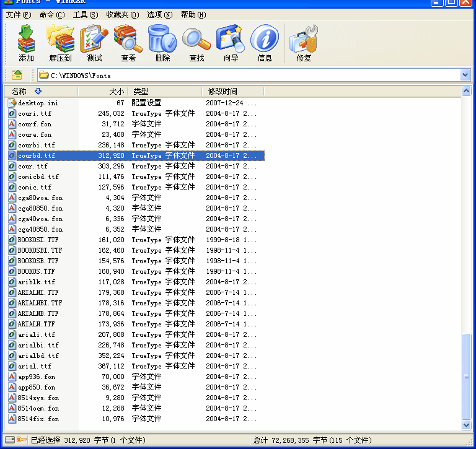The height and width of the screenshot is (449, 476).
Task: Click the 删除 (Delete) trash bin icon
Action: tap(162, 43)
